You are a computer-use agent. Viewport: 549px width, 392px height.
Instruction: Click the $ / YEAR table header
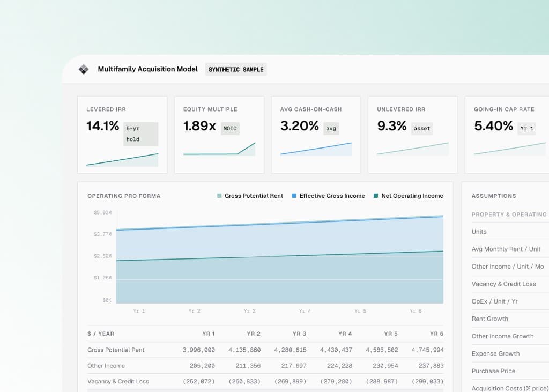point(101,334)
